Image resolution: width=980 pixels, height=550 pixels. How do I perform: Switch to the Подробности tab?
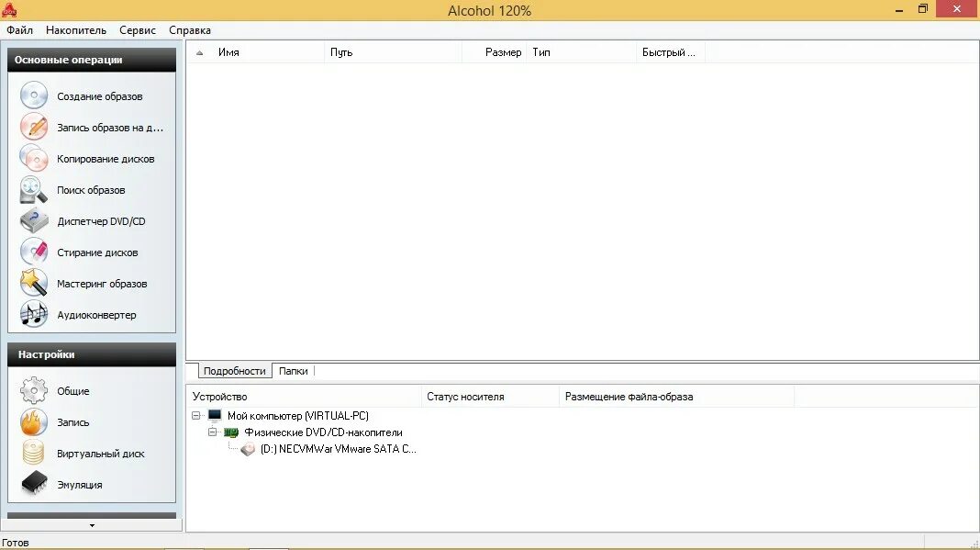[235, 371]
